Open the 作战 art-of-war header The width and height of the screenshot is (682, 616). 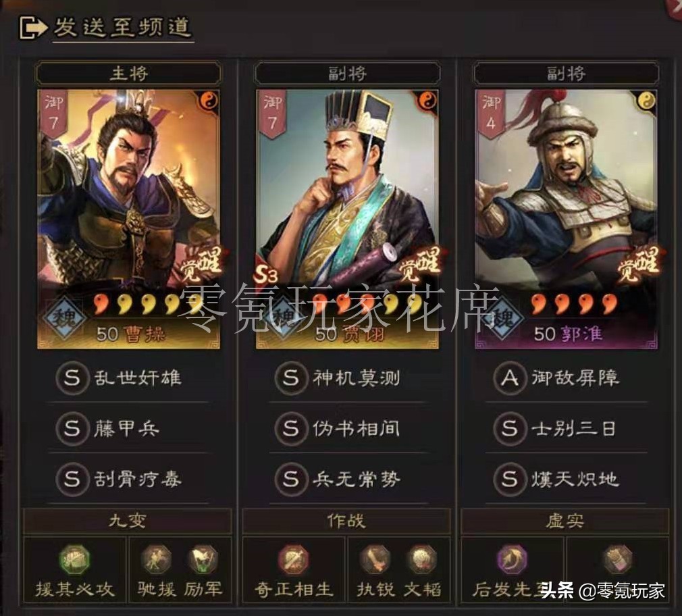tap(346, 521)
